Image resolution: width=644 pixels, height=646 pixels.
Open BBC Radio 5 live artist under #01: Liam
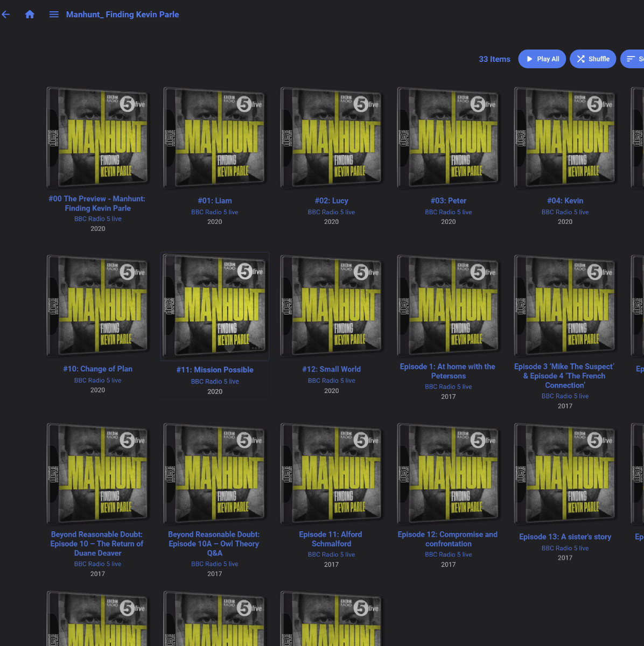(214, 212)
